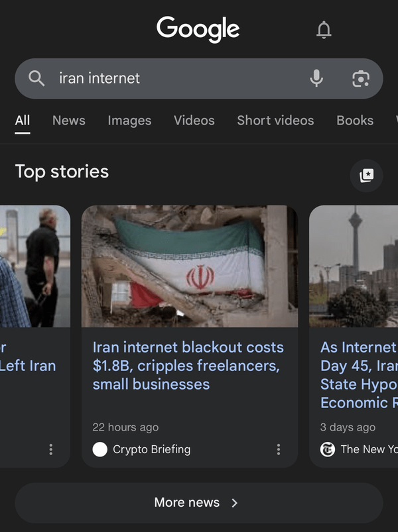This screenshot has height=532, width=398.
Task: Select the Videos tab
Action: 194,121
